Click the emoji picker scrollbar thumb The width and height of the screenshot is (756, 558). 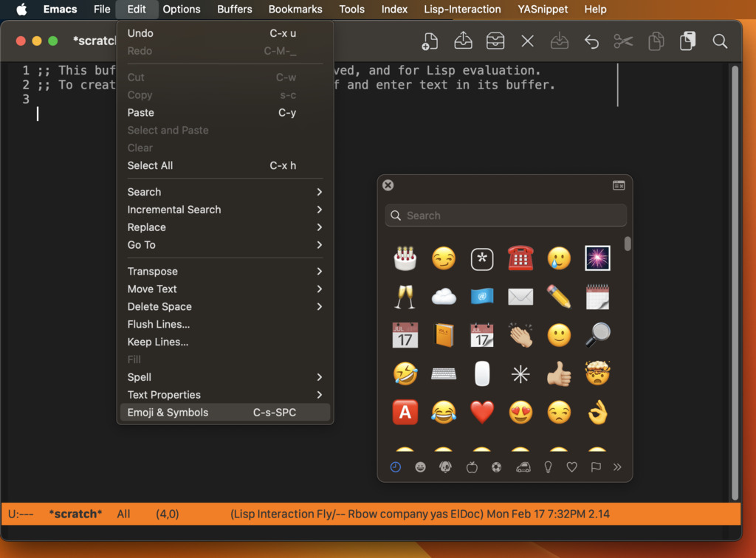click(x=628, y=244)
